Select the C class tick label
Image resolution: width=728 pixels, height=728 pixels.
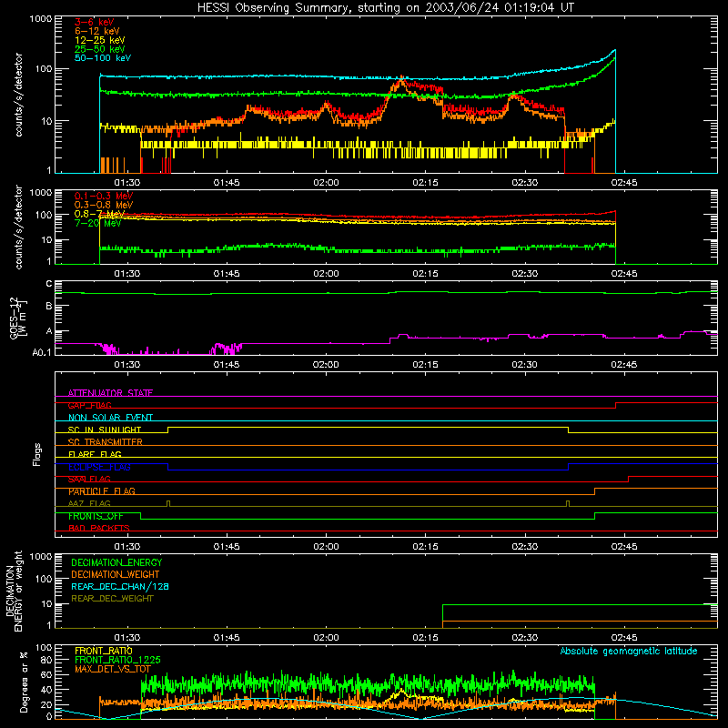[x=49, y=284]
